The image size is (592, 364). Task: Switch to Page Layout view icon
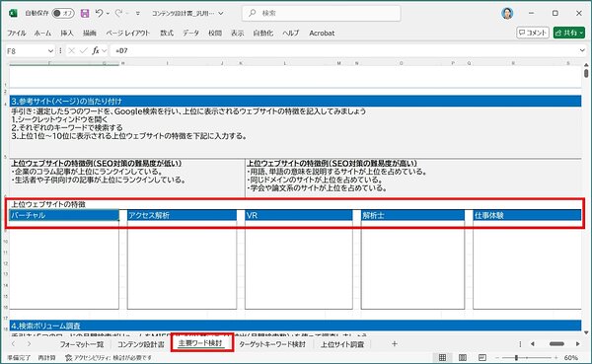(x=462, y=357)
